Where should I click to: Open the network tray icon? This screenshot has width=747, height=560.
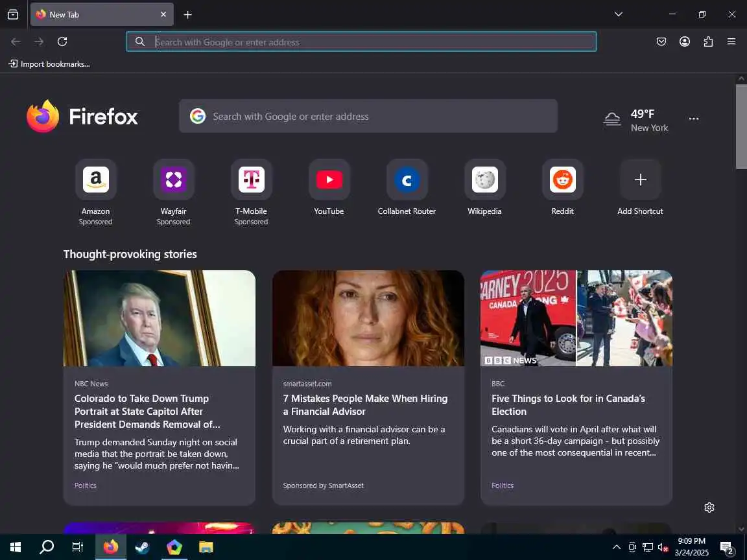click(x=647, y=547)
